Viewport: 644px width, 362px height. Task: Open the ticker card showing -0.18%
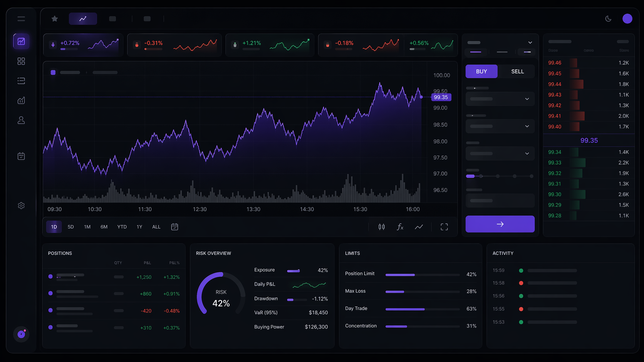(361, 45)
